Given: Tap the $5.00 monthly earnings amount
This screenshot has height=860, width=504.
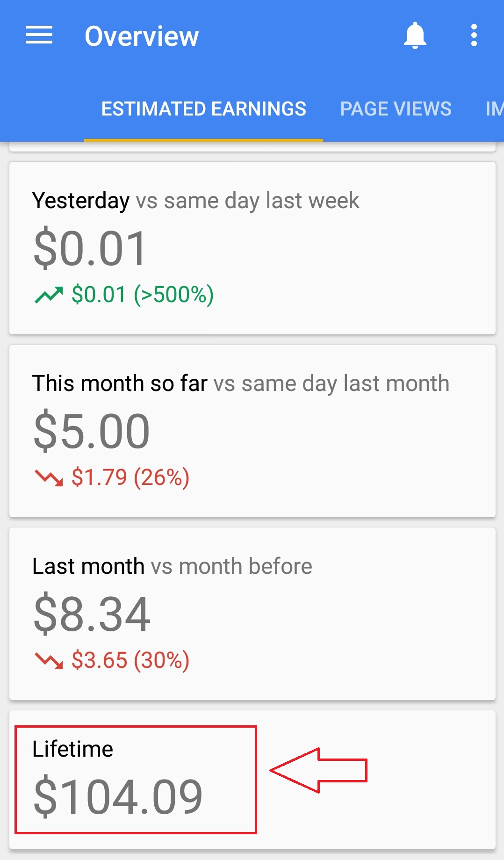Looking at the screenshot, I should 92,432.
